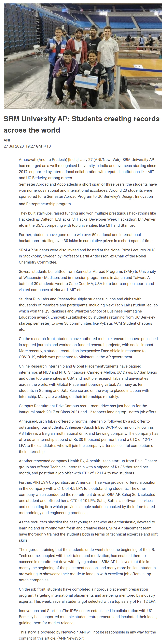166x644 pixels.
Task: Click the paragraph about winning over 50 hackathons
Action: [x=86, y=238]
